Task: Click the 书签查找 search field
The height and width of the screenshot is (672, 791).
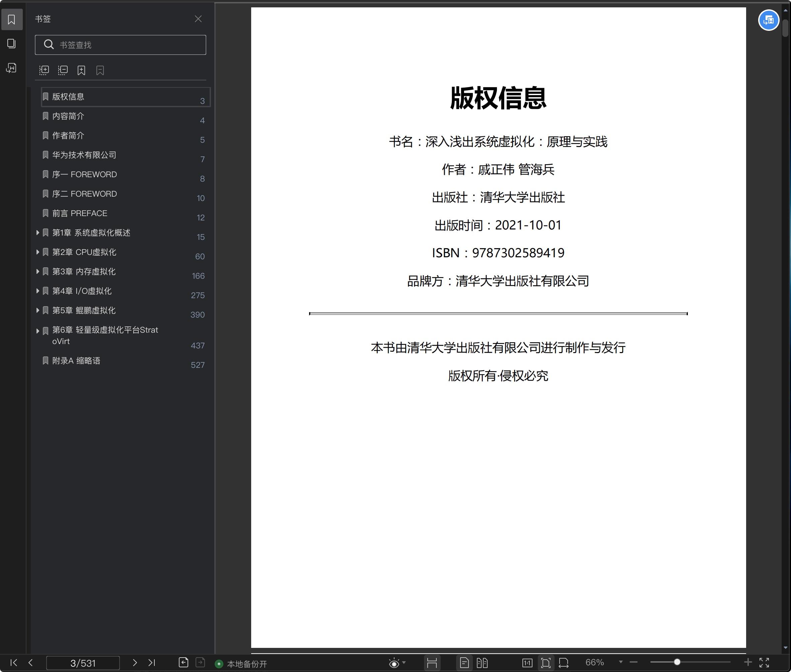Action: (120, 45)
